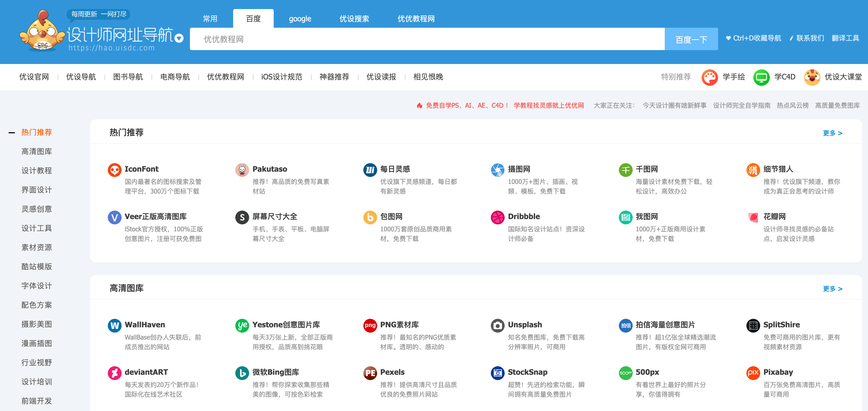868x411 pixels.
Task: Open the Unsplash camera icon
Action: pyautogui.click(x=497, y=325)
